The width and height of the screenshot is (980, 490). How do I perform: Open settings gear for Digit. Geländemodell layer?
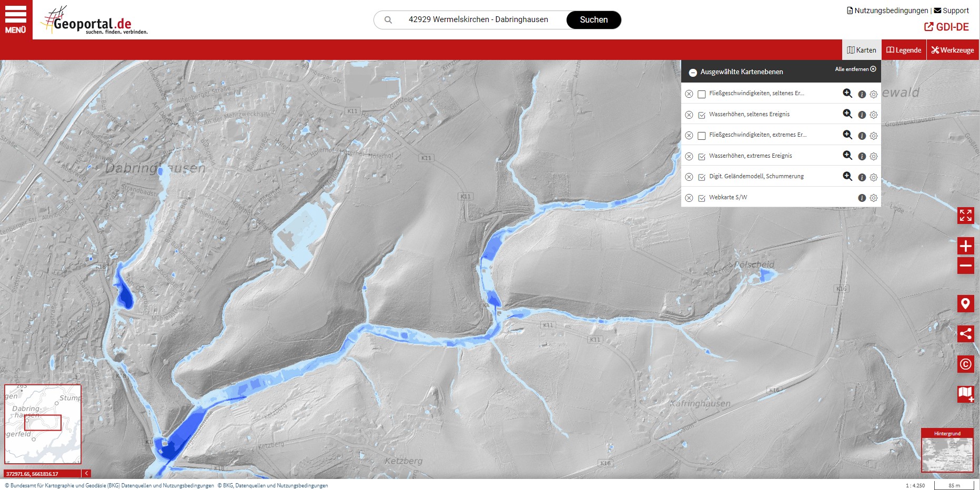873,177
